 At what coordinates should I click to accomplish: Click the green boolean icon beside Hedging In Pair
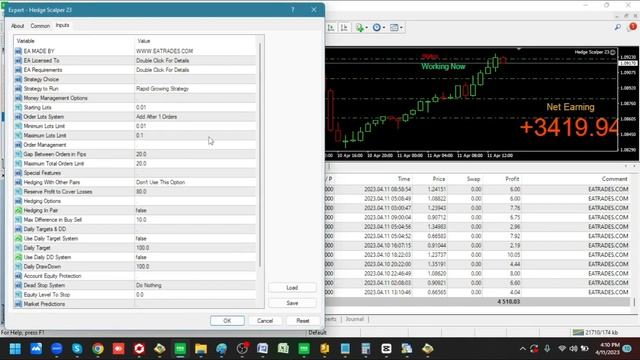pos(18,210)
